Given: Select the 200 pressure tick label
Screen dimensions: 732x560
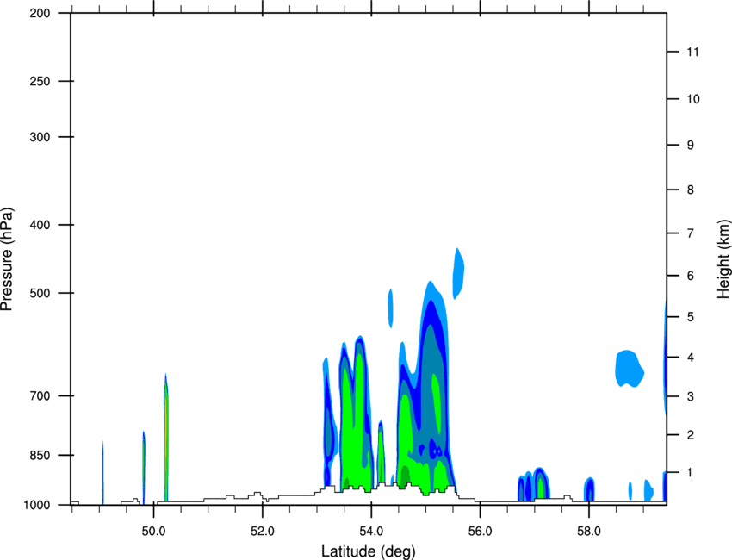Looking at the screenshot, I should pos(40,13).
